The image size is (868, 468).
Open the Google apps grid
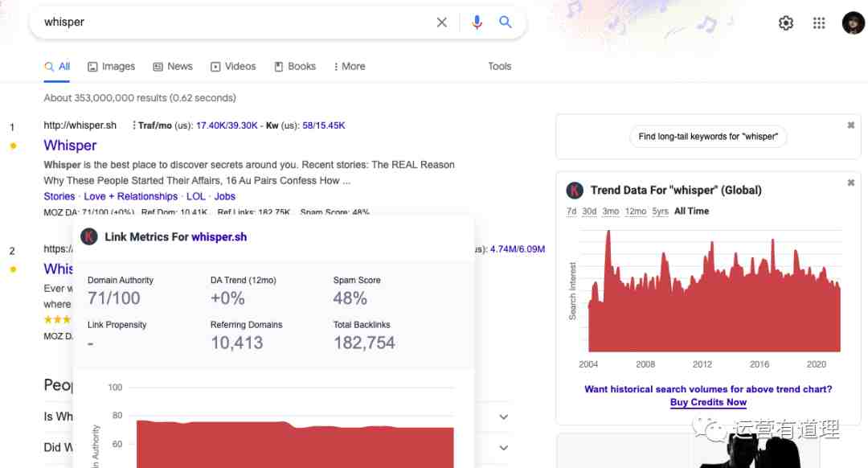[819, 23]
